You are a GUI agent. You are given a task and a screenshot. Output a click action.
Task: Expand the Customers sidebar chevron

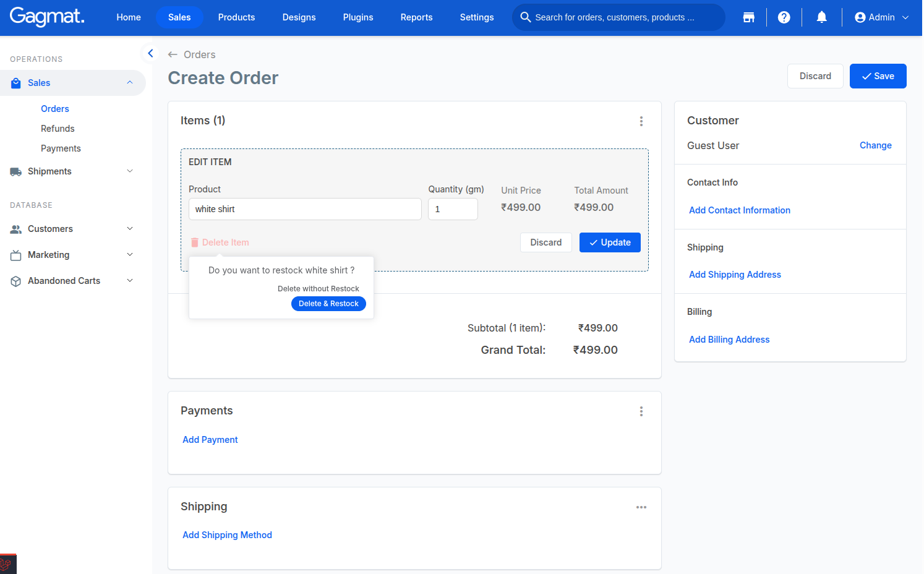[130, 229]
